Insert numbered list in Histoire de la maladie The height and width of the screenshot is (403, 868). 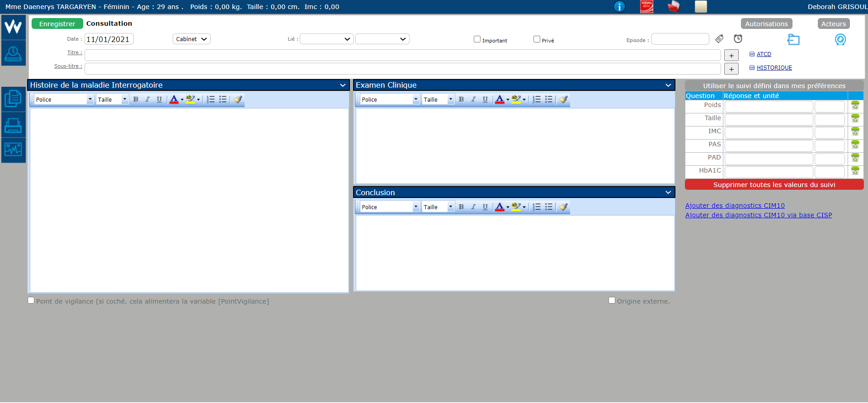tap(211, 99)
